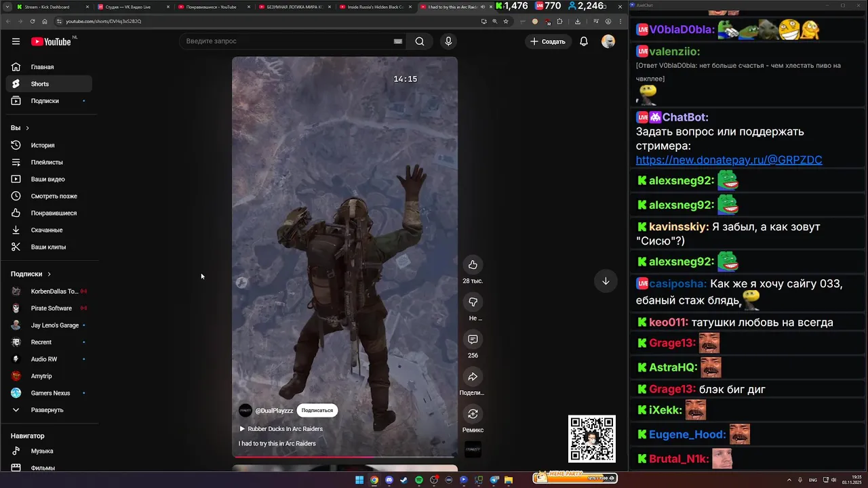Click the browser address bar URL

[x=103, y=21]
